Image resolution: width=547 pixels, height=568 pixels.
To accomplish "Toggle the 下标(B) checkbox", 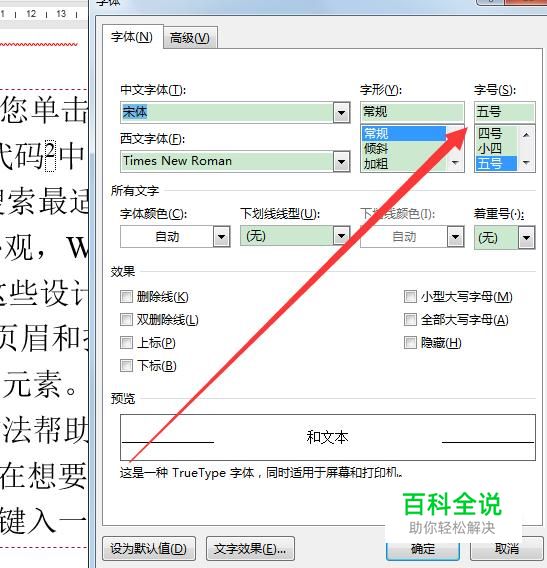I will click(x=126, y=366).
